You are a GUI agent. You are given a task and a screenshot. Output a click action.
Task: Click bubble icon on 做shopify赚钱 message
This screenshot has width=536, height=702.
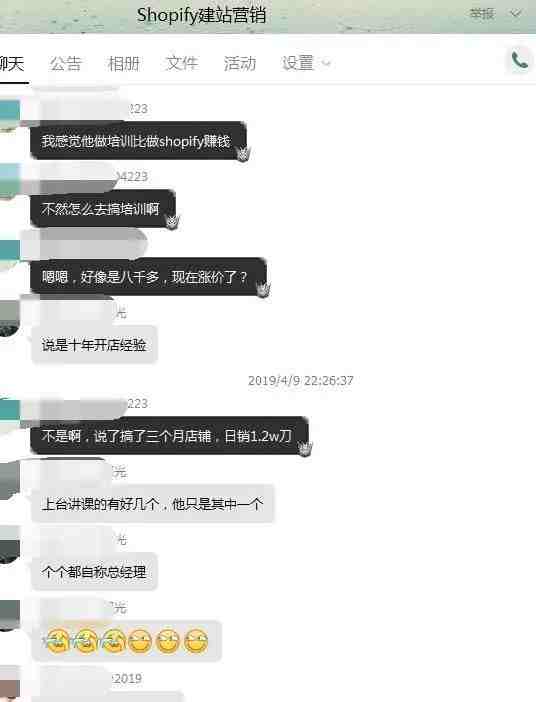[243, 154]
